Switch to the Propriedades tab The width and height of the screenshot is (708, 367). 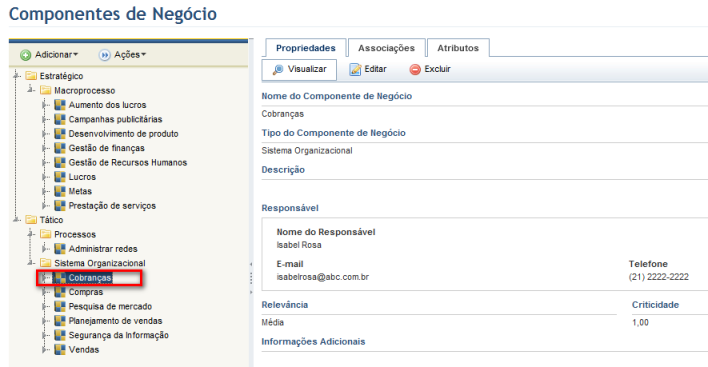tap(306, 48)
